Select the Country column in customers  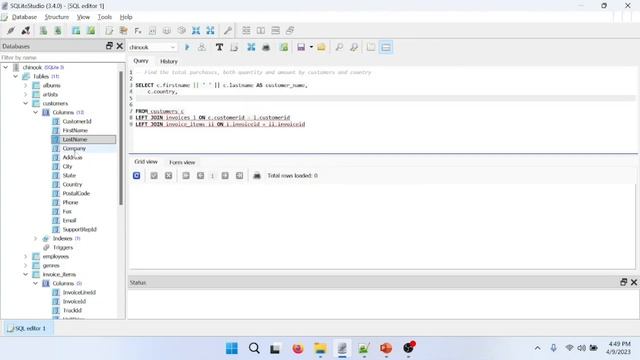tap(72, 184)
